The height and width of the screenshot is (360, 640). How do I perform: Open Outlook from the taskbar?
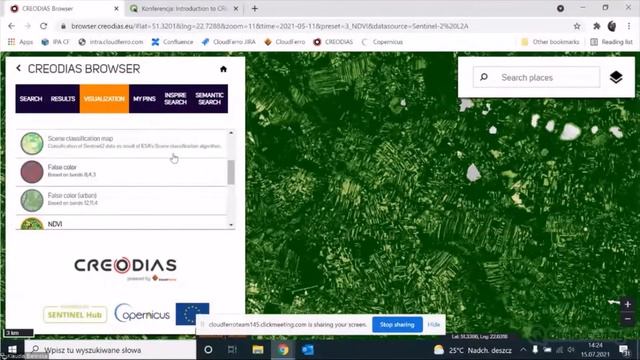coord(307,350)
